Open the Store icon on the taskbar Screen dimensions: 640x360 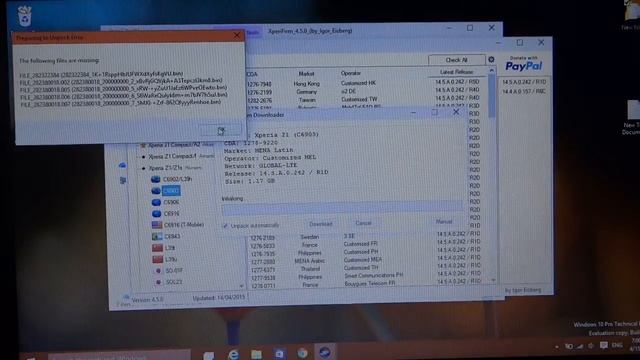[x=279, y=354]
